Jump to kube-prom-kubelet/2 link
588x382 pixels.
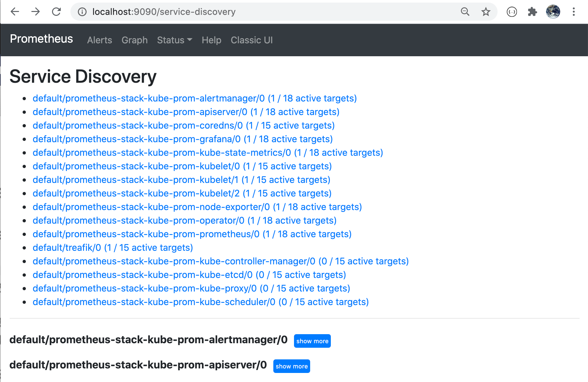pos(182,193)
